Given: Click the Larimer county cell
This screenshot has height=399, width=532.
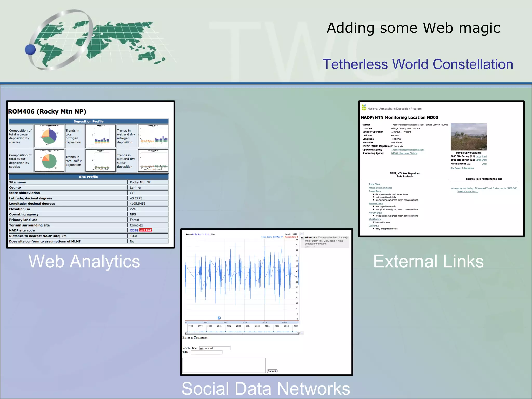Looking at the screenshot, I should coord(148,188).
